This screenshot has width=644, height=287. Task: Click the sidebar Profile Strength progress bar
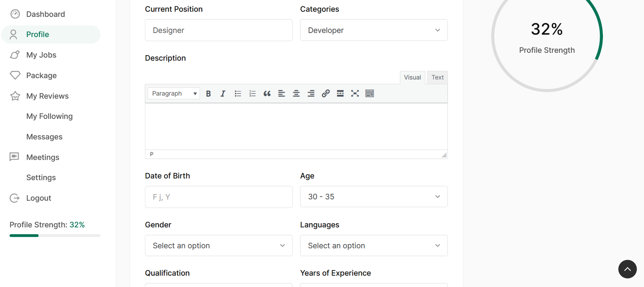[x=55, y=235]
